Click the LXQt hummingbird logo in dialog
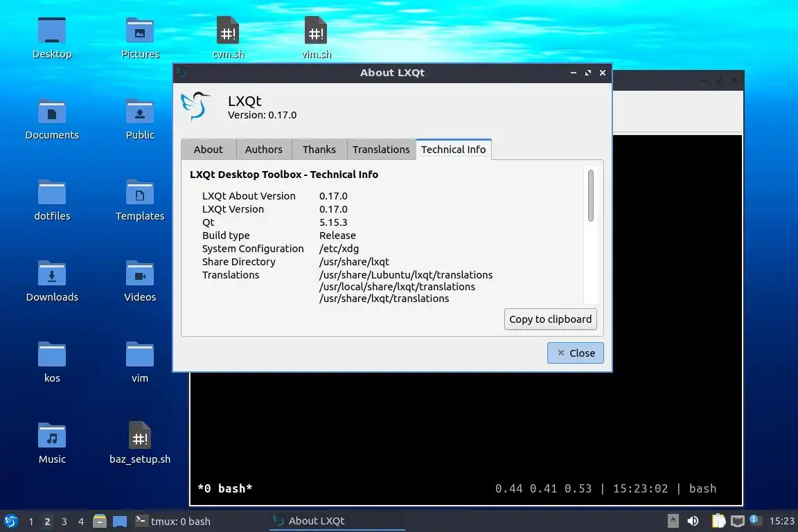Image resolution: width=798 pixels, height=532 pixels. pyautogui.click(x=195, y=106)
